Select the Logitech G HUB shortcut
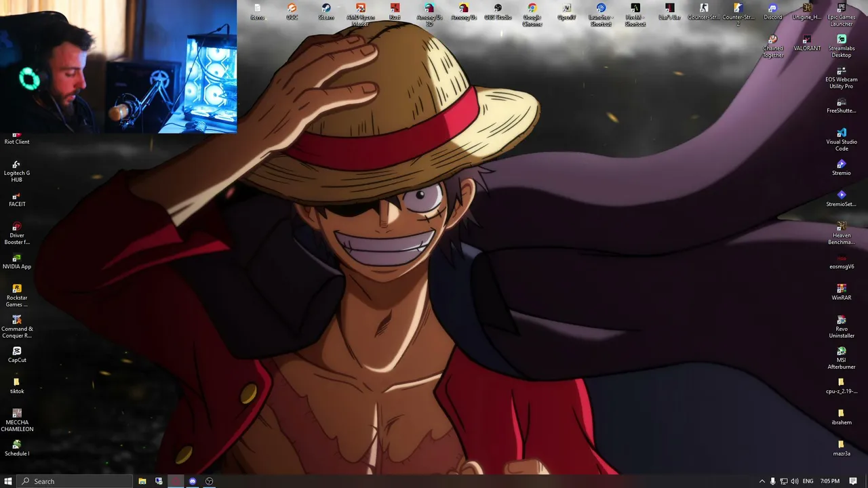The height and width of the screenshot is (488, 868). (17, 171)
